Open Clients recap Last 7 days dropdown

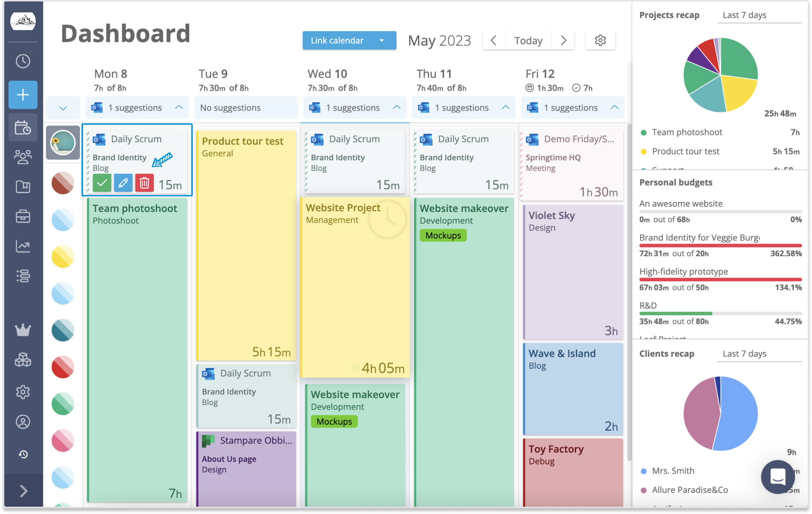point(759,354)
